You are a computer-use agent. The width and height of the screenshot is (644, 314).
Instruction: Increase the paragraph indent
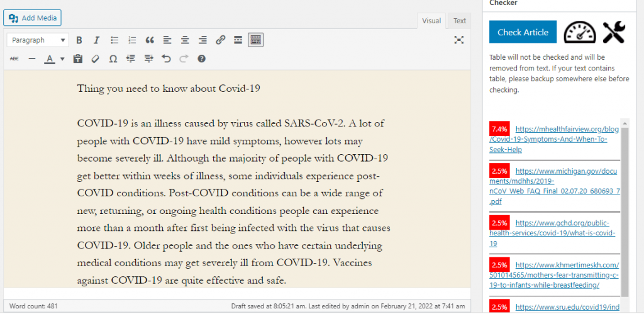tap(148, 59)
